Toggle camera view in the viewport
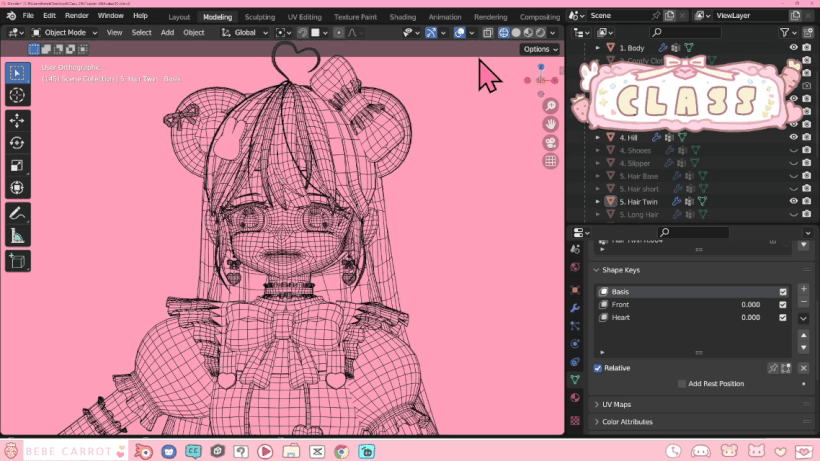Viewport: 820px width, 461px height. (x=550, y=142)
